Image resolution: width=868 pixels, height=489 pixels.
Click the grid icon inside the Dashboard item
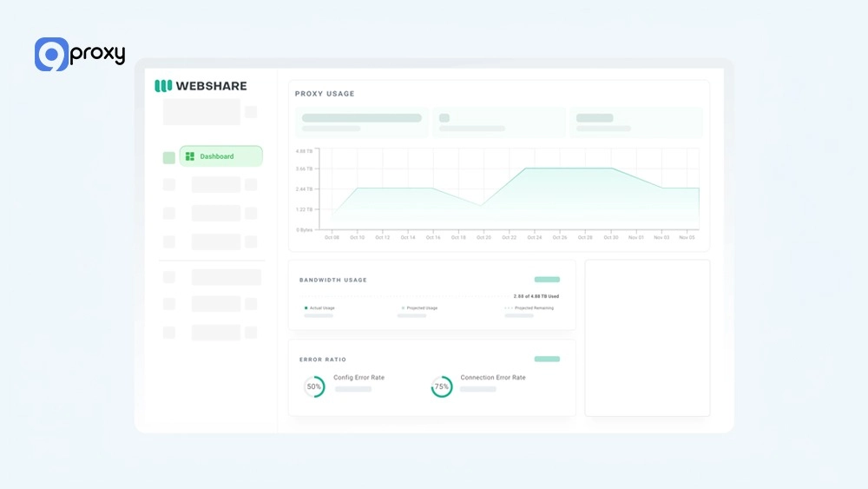[x=190, y=156]
